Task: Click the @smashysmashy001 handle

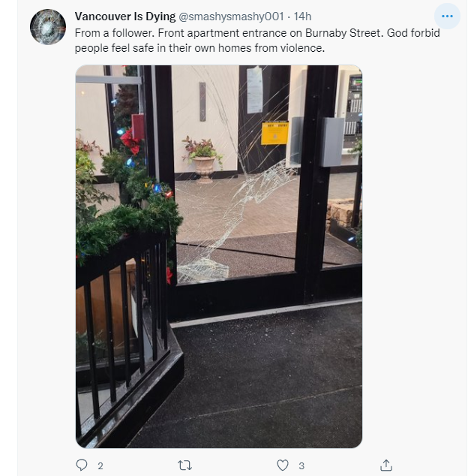Action: [x=231, y=17]
